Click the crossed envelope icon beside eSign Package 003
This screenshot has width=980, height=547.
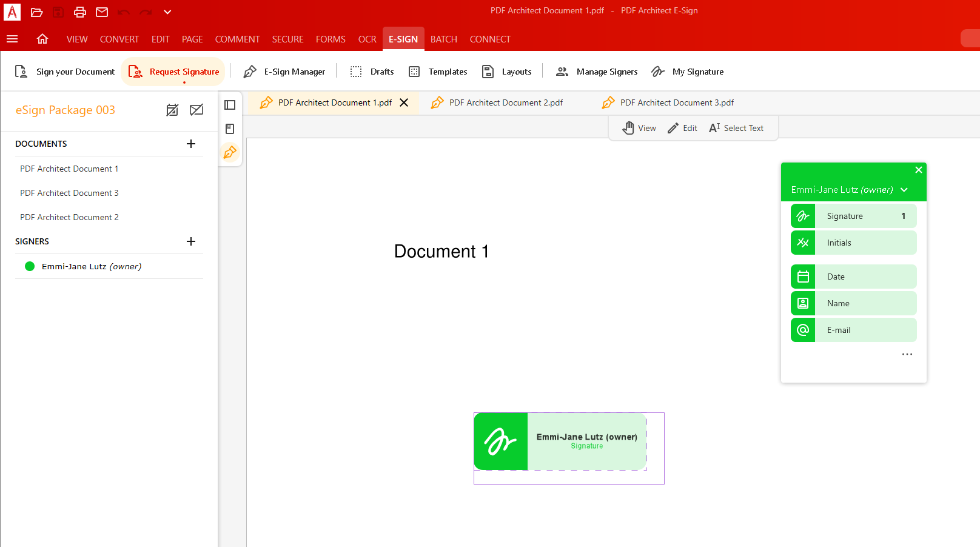196,110
